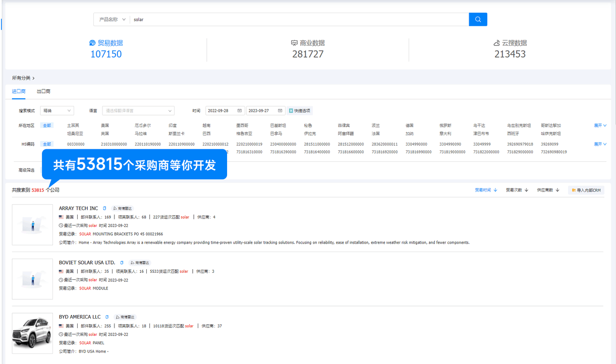Sort results by 供应商数 descending
This screenshot has width=616, height=364.
coord(548,190)
